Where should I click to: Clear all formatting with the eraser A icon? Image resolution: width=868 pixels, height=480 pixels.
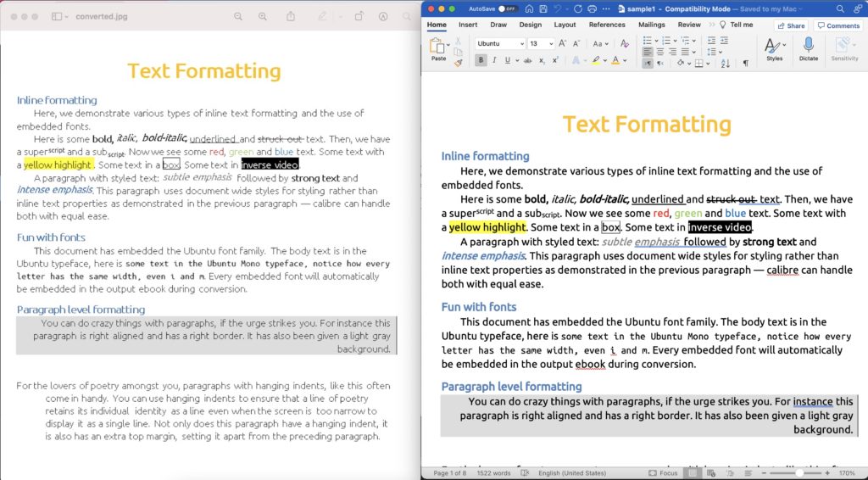[x=625, y=44]
